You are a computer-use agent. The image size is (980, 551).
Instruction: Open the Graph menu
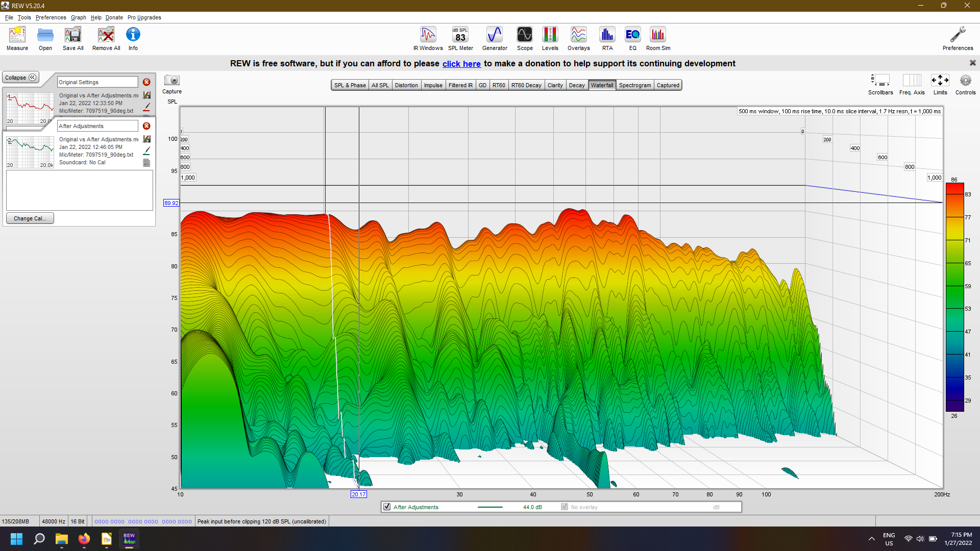[78, 17]
